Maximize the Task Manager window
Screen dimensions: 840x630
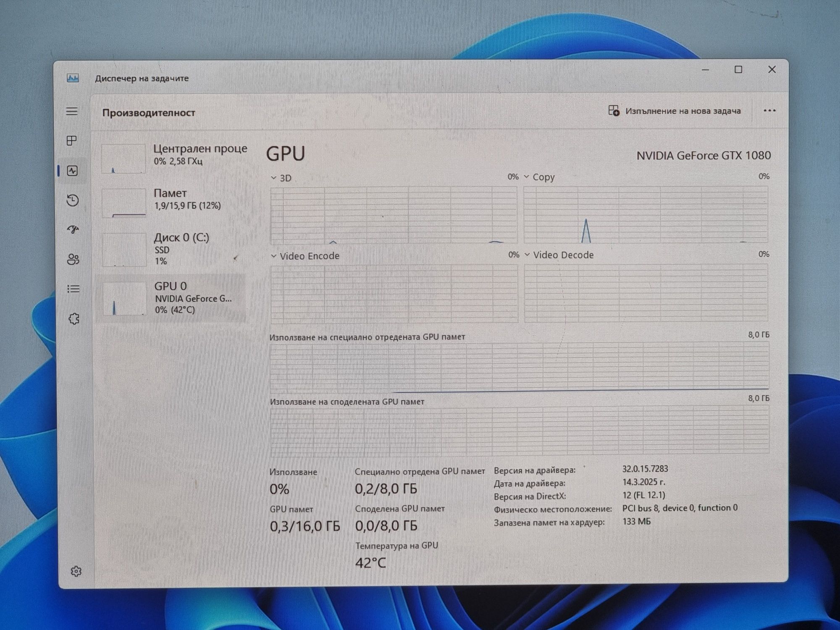coord(738,69)
